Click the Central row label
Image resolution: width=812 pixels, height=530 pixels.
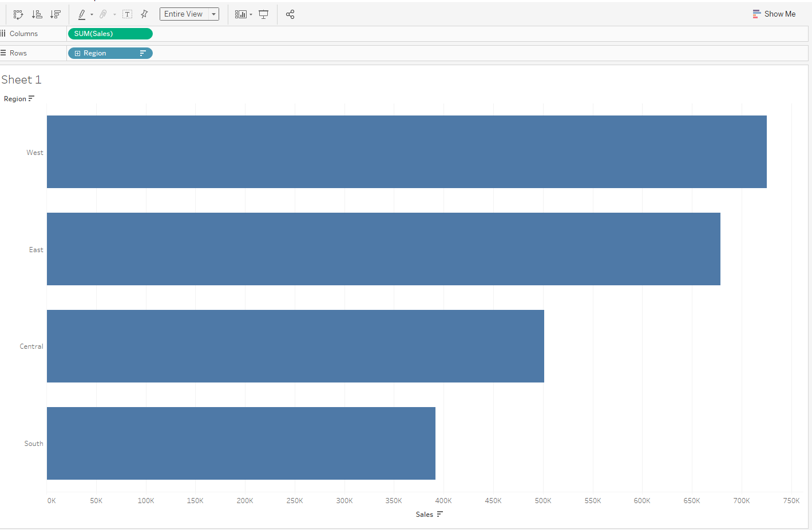coord(31,346)
